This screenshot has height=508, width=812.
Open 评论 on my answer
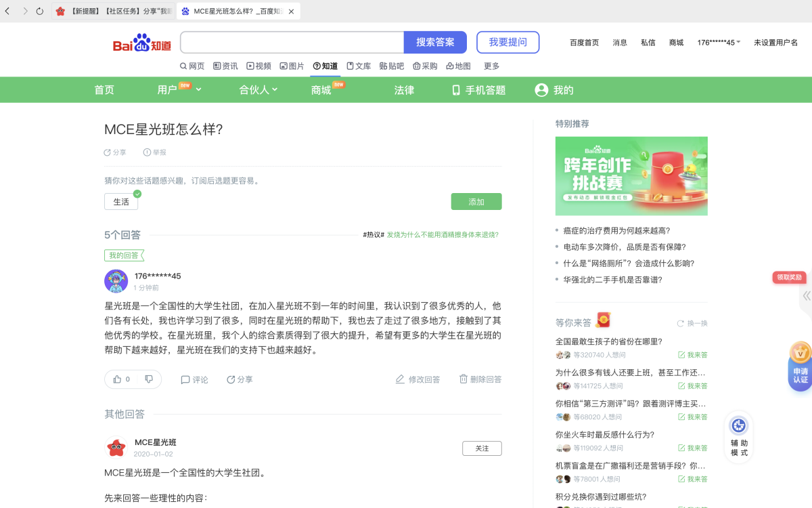[194, 379]
